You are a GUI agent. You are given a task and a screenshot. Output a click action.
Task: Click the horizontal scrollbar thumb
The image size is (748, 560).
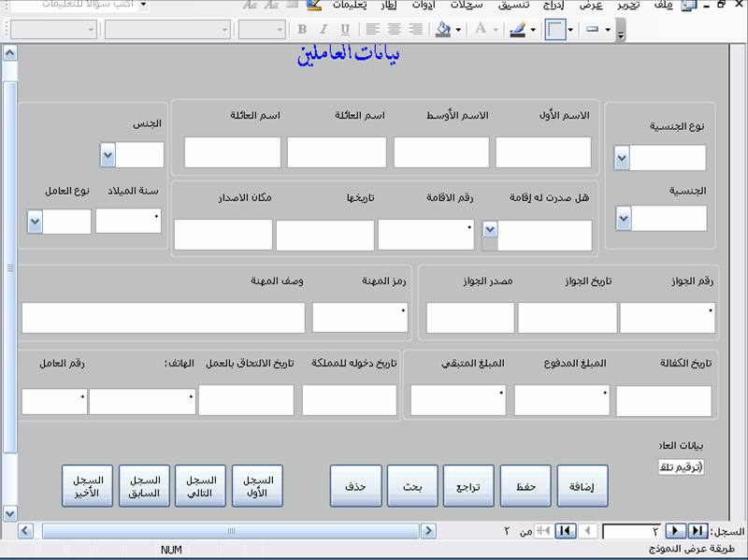pos(230,531)
